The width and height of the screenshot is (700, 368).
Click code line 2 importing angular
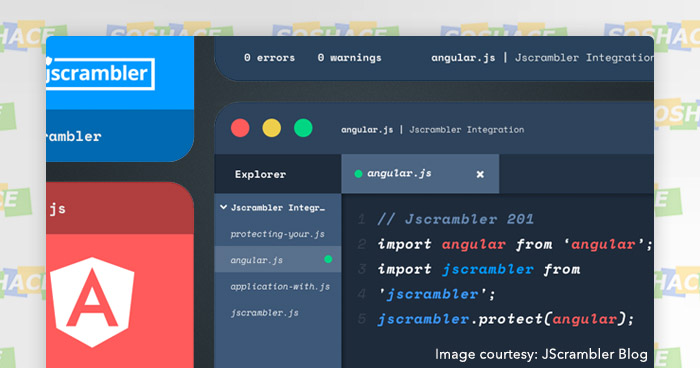click(x=515, y=244)
